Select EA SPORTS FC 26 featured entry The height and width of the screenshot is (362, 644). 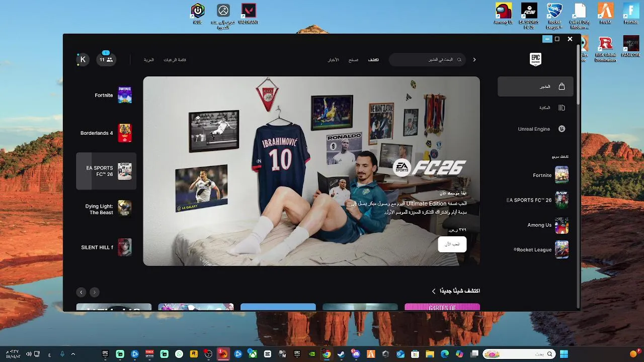[107, 171]
